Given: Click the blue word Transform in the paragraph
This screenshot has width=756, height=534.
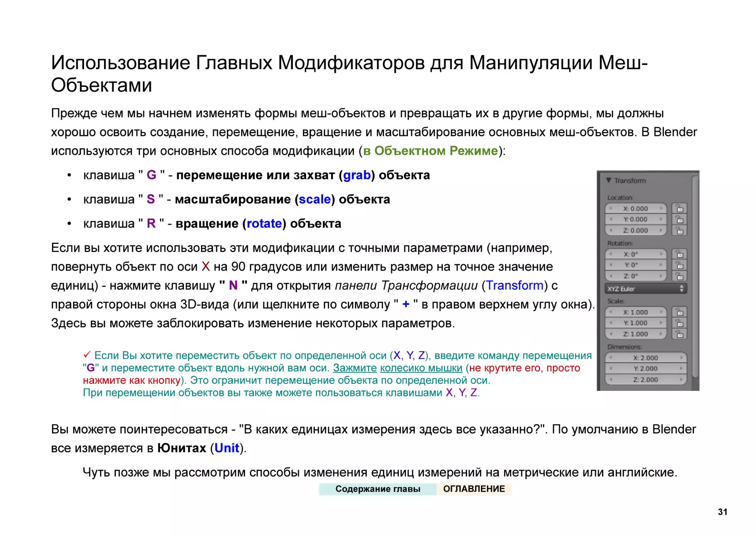Looking at the screenshot, I should tap(515, 286).
